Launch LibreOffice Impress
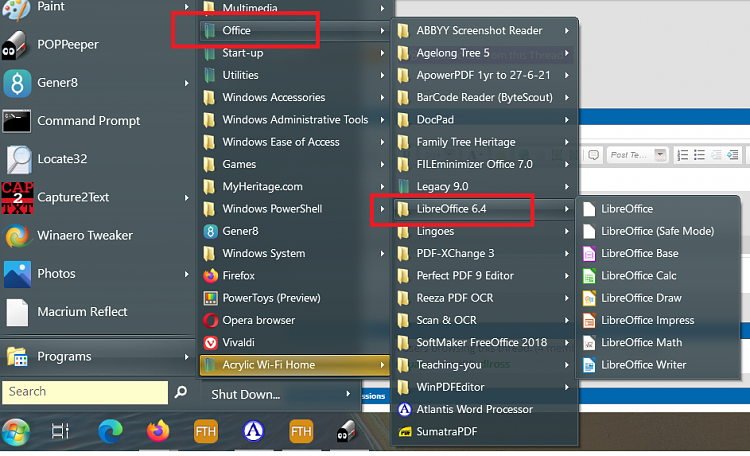 [x=658, y=320]
